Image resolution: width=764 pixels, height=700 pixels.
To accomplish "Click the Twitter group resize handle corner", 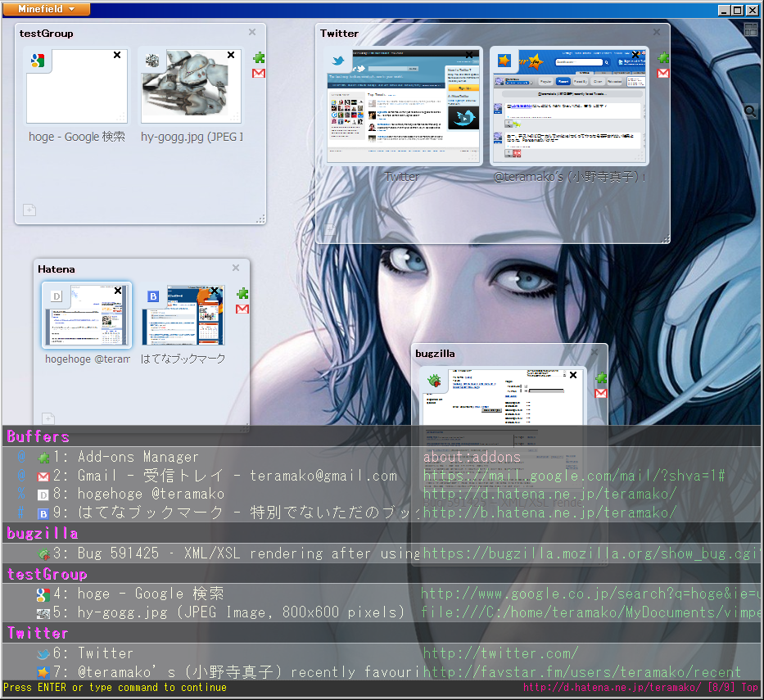I will pyautogui.click(x=666, y=239).
